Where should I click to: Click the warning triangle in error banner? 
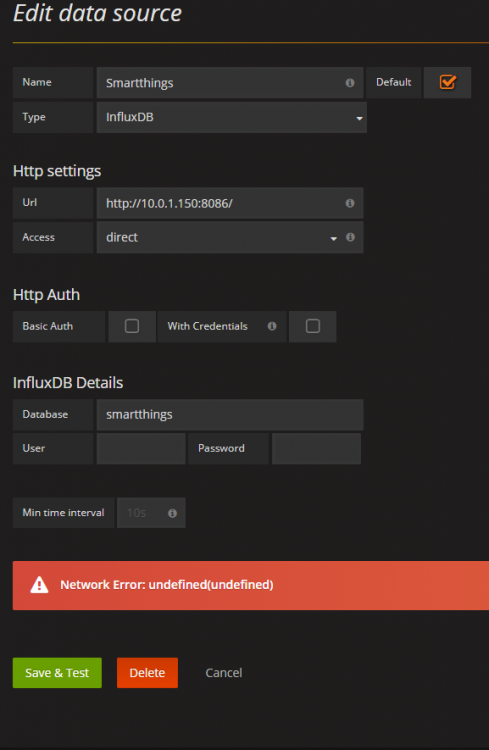(39, 585)
